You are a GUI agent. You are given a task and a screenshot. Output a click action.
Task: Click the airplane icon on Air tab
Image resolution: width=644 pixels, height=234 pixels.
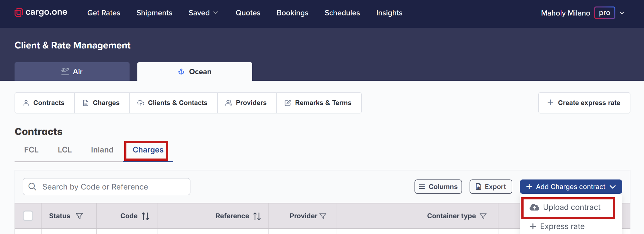pos(65,71)
